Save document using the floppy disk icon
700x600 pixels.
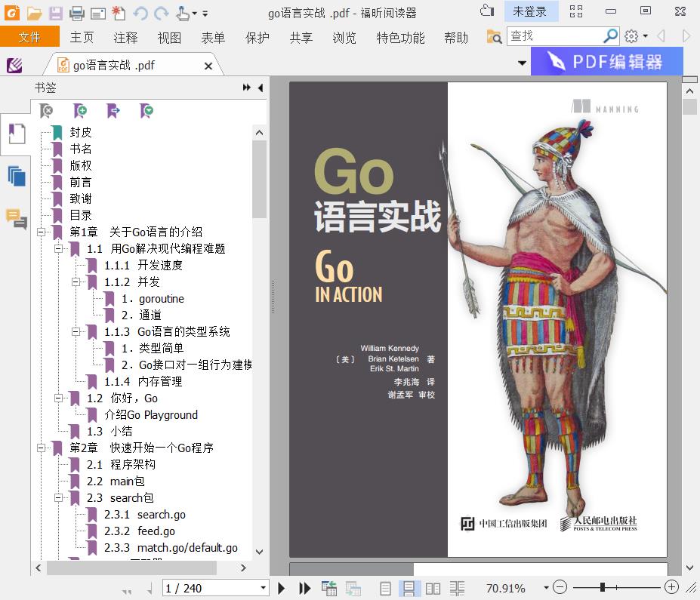56,14
